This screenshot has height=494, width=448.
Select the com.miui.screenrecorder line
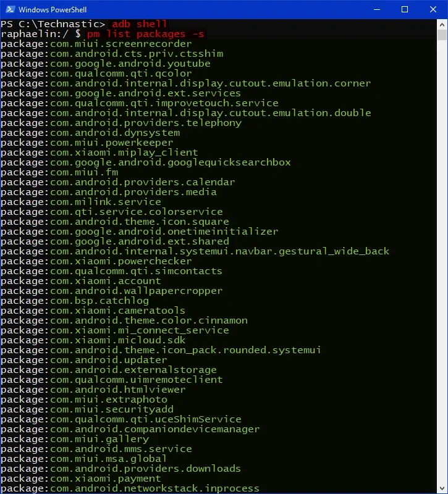point(96,44)
